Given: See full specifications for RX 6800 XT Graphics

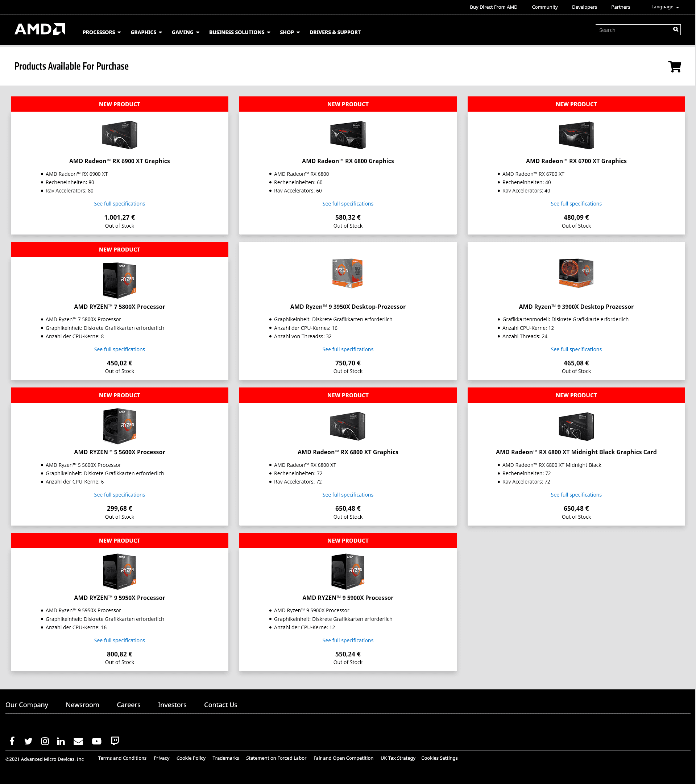Looking at the screenshot, I should (x=348, y=495).
